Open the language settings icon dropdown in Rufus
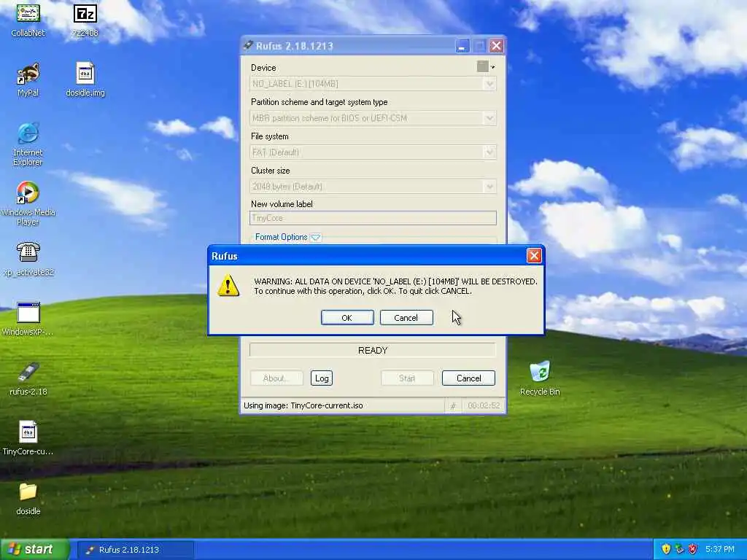Screen dimensions: 747x560 coord(486,66)
